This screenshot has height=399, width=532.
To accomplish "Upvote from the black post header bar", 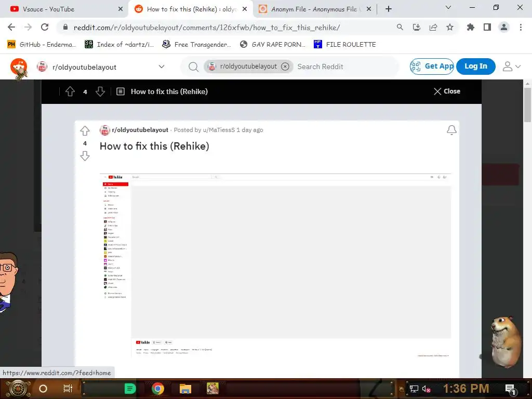I will (70, 91).
